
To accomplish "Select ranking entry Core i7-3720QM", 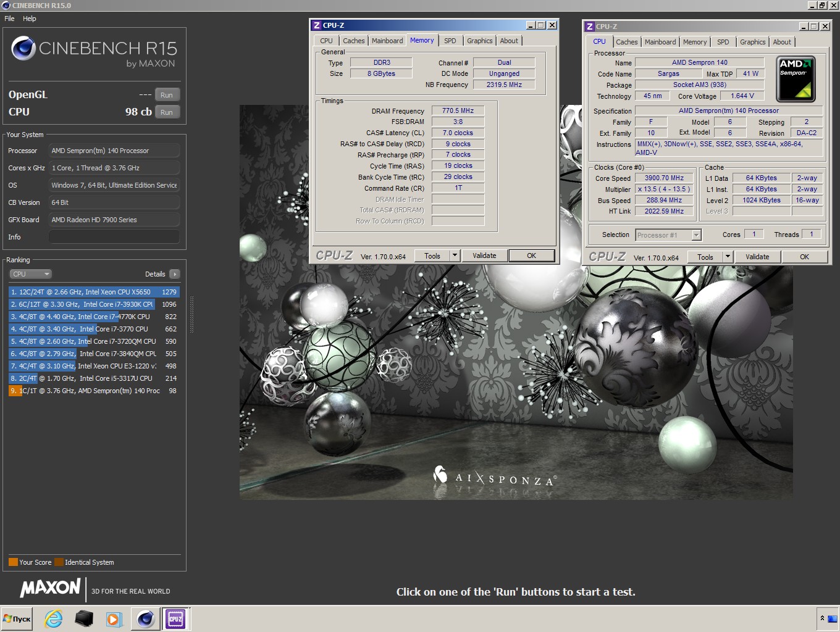I will tap(94, 341).
